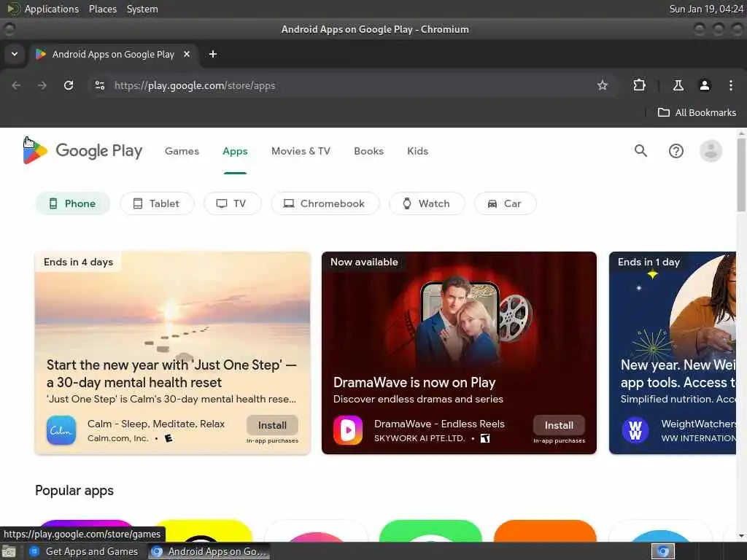
Task: Go back to the previous page
Action: pyautogui.click(x=16, y=85)
